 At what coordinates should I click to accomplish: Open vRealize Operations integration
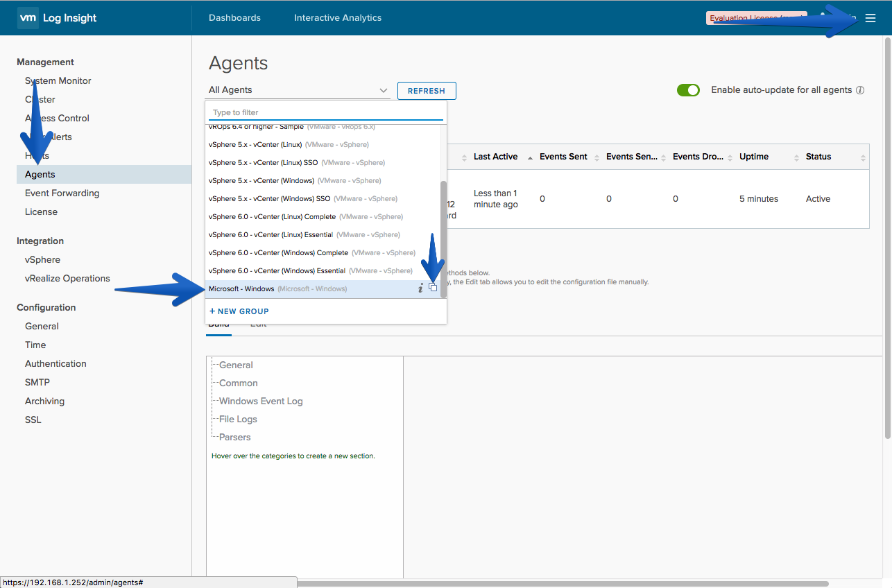point(68,279)
